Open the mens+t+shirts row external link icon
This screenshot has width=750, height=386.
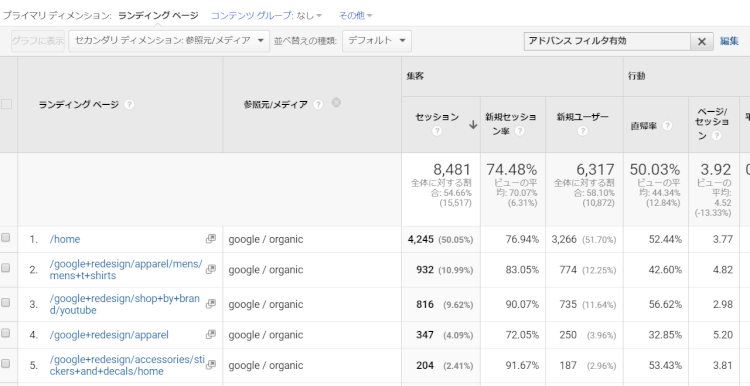210,269
